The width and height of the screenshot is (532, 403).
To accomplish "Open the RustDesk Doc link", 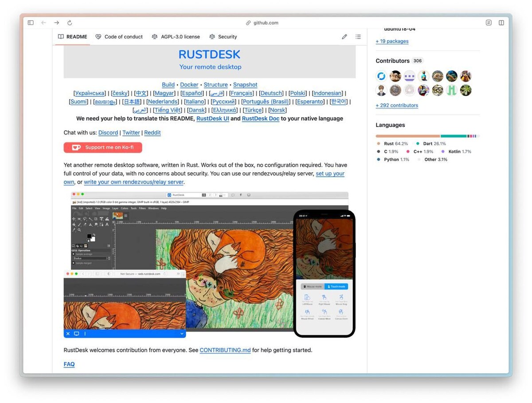I will (x=261, y=119).
